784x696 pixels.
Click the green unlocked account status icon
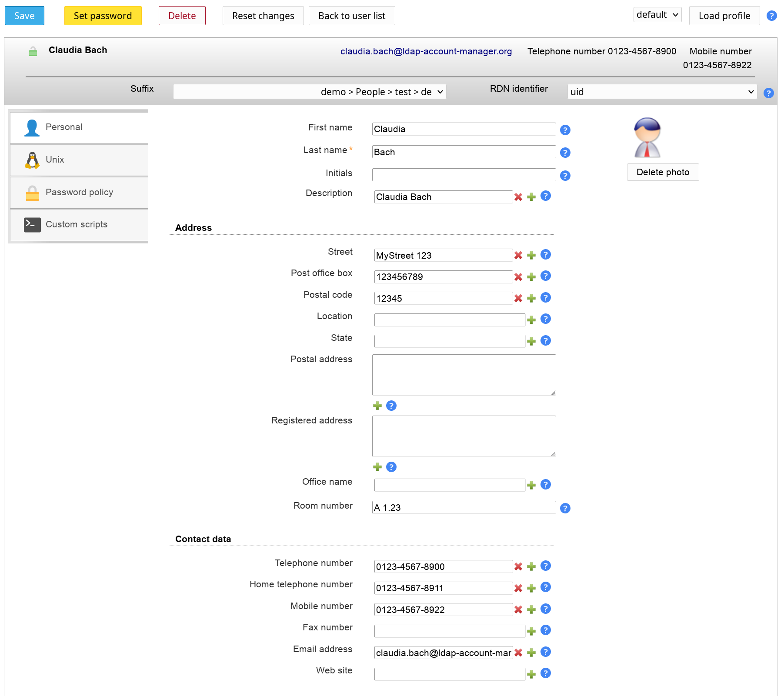pos(33,52)
